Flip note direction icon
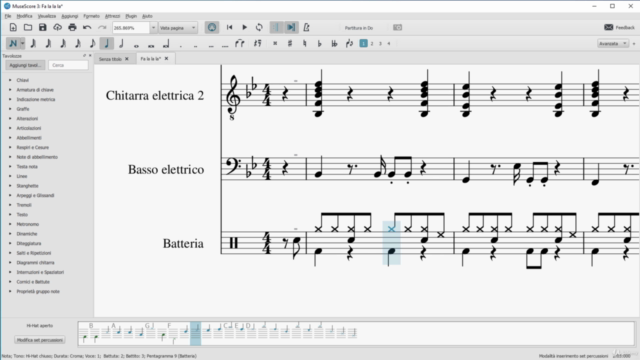 349,43
